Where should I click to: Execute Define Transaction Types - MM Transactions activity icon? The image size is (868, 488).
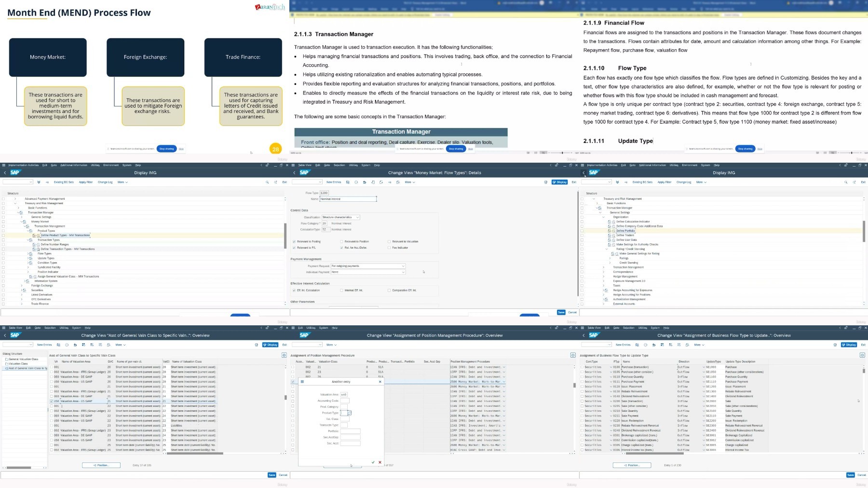pyautogui.click(x=38, y=249)
